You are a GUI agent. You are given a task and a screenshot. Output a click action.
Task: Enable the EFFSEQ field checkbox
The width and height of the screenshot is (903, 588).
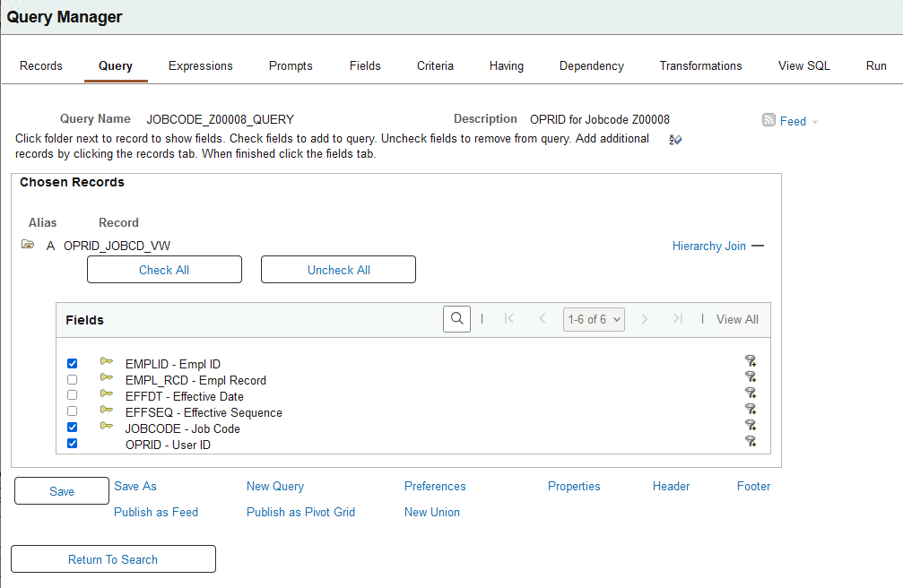pos(72,411)
